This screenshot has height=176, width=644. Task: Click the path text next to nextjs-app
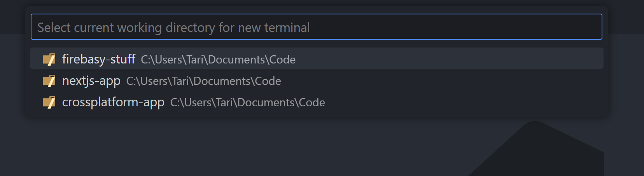pos(203,81)
